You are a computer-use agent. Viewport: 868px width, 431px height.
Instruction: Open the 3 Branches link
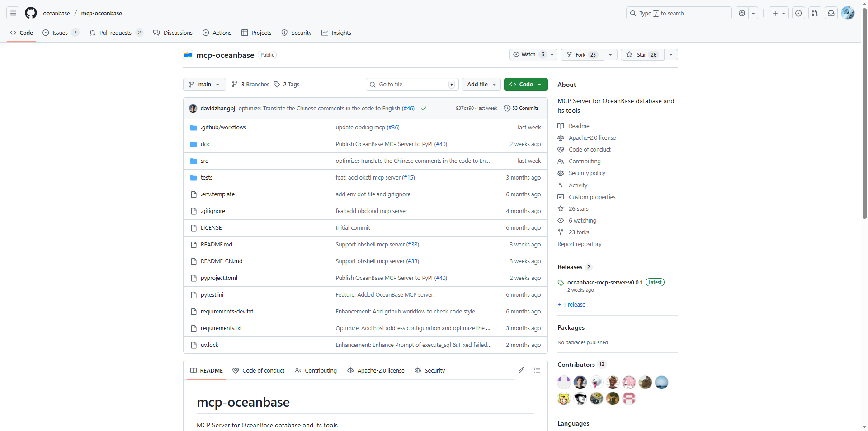(x=250, y=84)
